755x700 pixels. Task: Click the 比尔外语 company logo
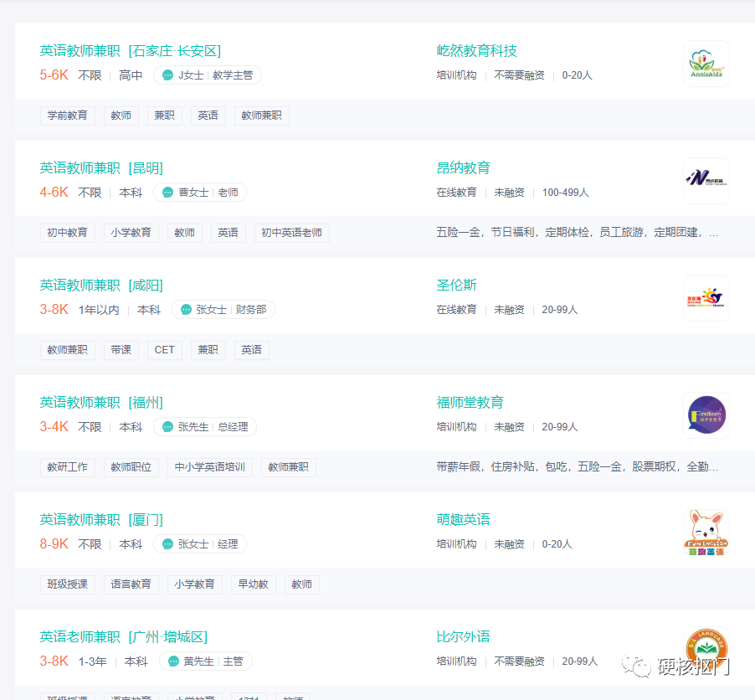[x=706, y=650]
